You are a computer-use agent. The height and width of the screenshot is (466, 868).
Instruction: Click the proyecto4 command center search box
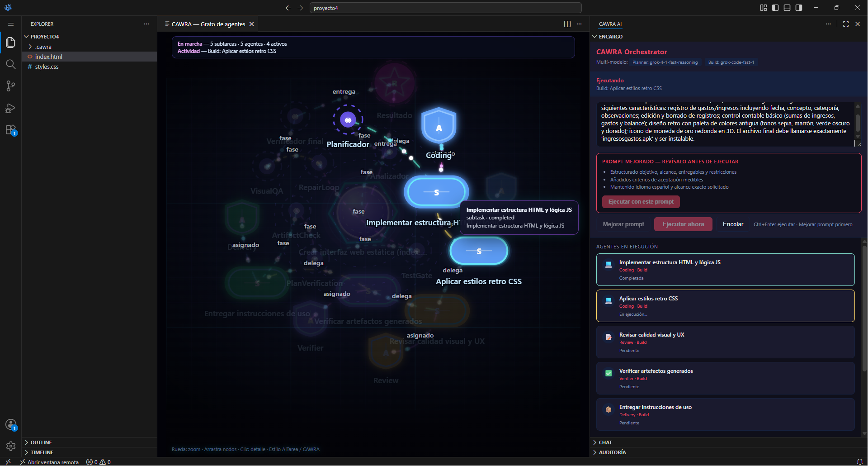[445, 8]
